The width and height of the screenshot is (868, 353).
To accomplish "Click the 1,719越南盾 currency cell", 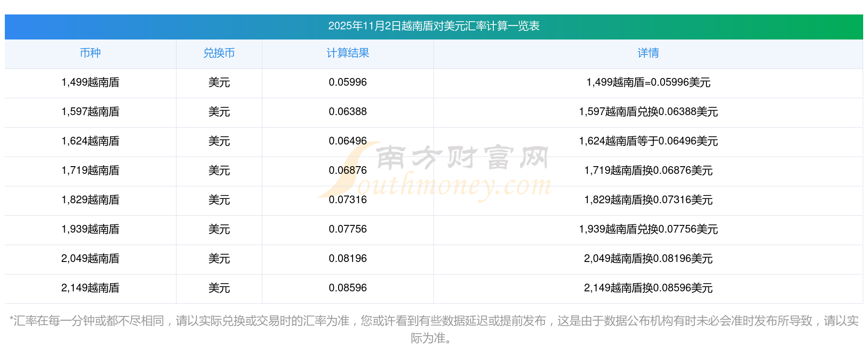I will tap(90, 170).
